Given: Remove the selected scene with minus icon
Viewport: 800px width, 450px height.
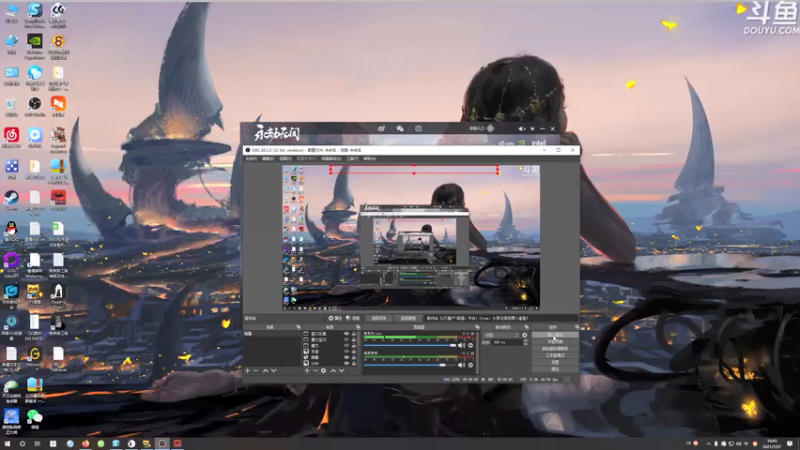Looking at the screenshot, I should click(x=256, y=370).
